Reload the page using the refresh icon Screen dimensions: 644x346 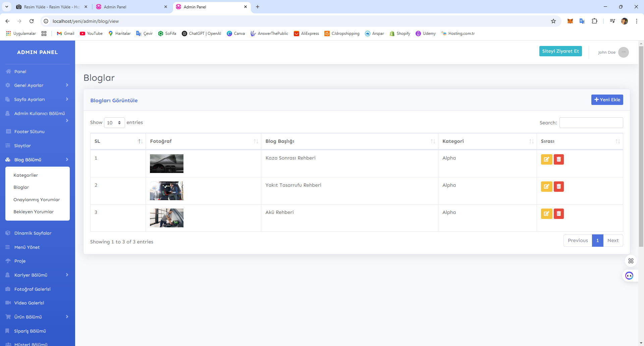[32, 21]
